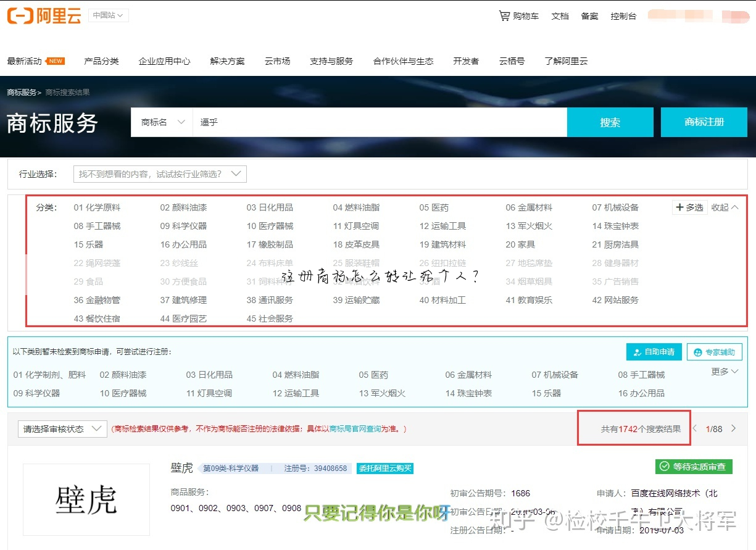Open the 控制台 console link

tap(623, 16)
